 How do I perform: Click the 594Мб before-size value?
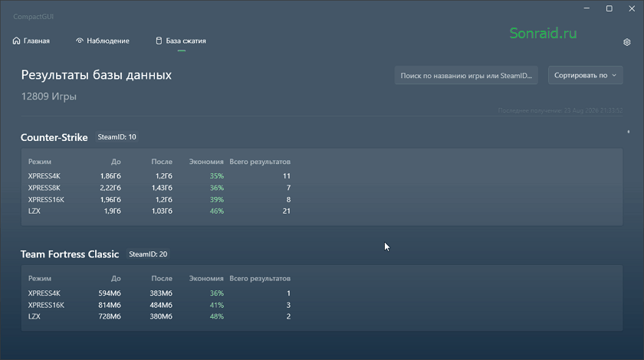(110, 293)
